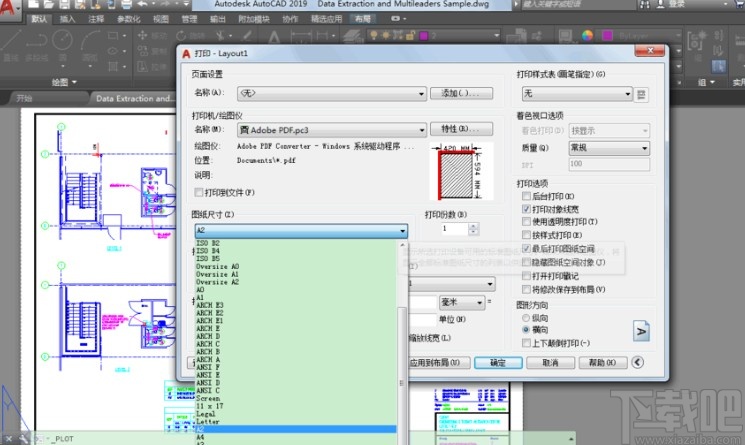Screen dimensions: 745x445
Task: Click the landscape orientation page icon
Action: 641,331
